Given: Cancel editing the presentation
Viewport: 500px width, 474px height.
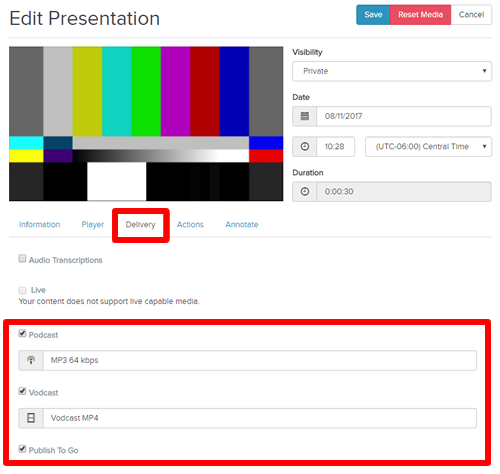Looking at the screenshot, I should pos(471,15).
